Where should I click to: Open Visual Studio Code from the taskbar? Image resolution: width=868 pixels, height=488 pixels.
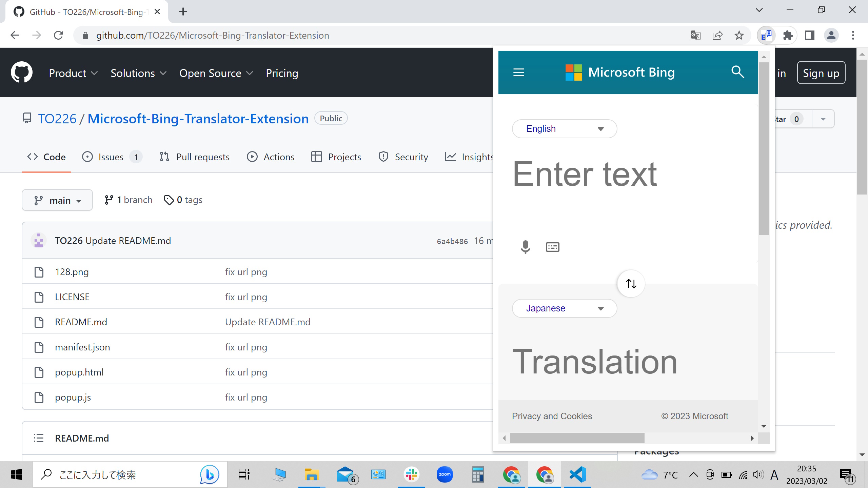[578, 474]
